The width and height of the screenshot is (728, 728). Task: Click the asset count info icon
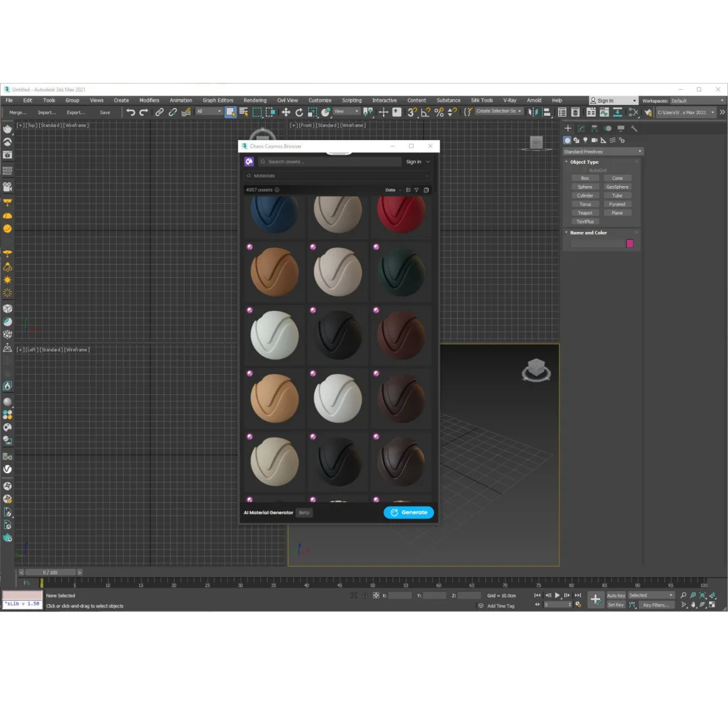277,190
